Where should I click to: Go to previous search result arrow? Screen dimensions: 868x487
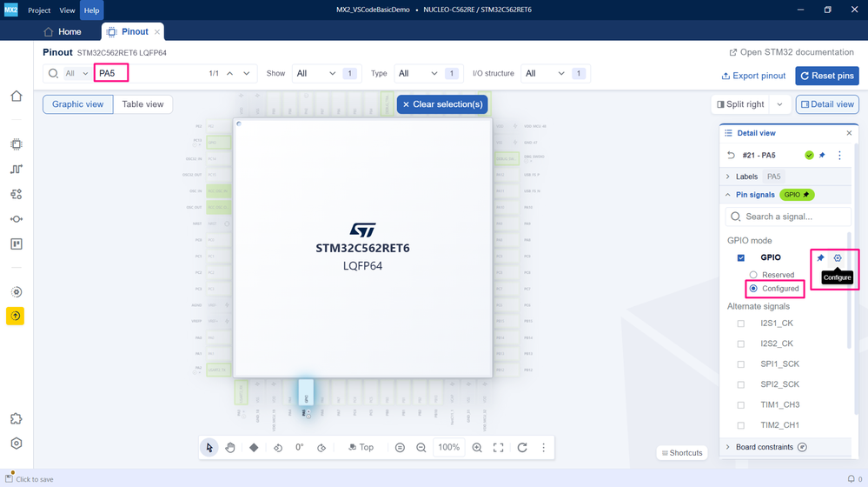tap(229, 73)
